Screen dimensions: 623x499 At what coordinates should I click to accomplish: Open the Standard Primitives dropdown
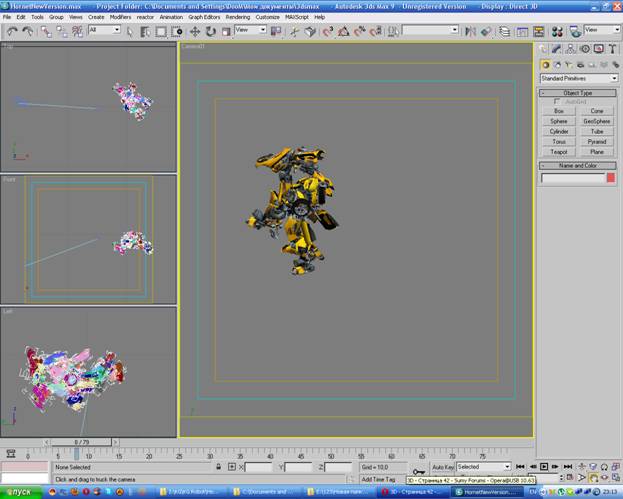pyautogui.click(x=578, y=78)
